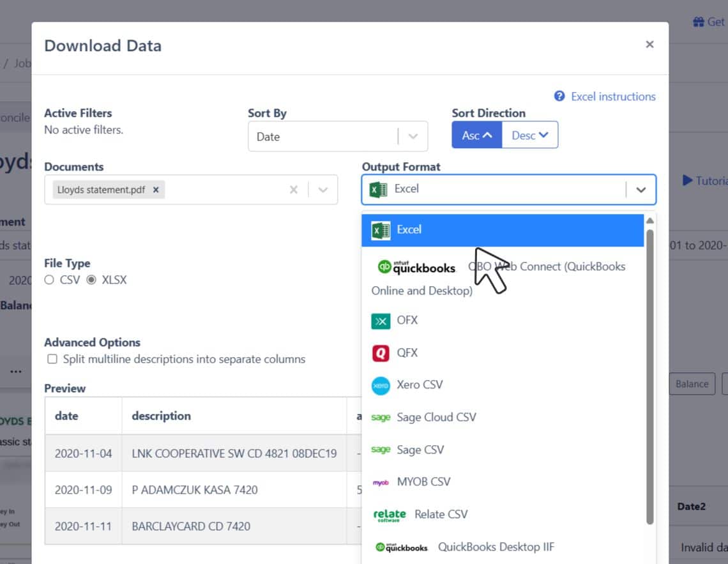Enable split multiline descriptions checkbox
728x564 pixels.
[52, 359]
